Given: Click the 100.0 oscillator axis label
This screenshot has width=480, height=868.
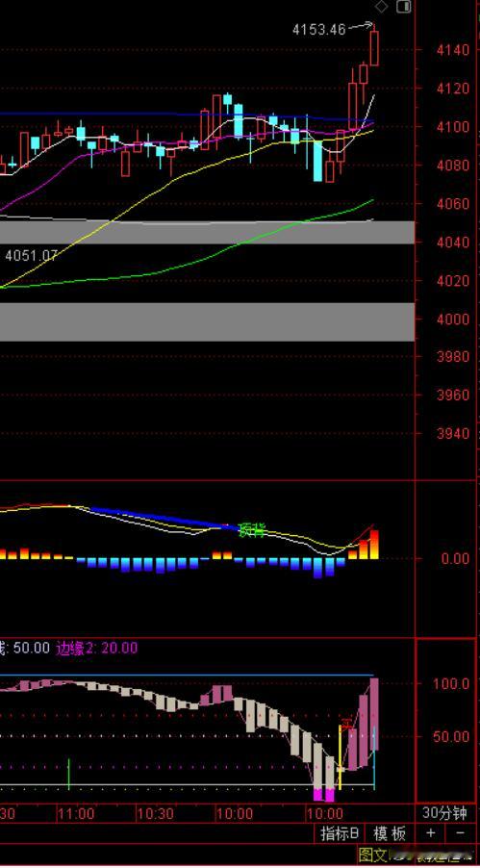Looking at the screenshot, I should [450, 683].
